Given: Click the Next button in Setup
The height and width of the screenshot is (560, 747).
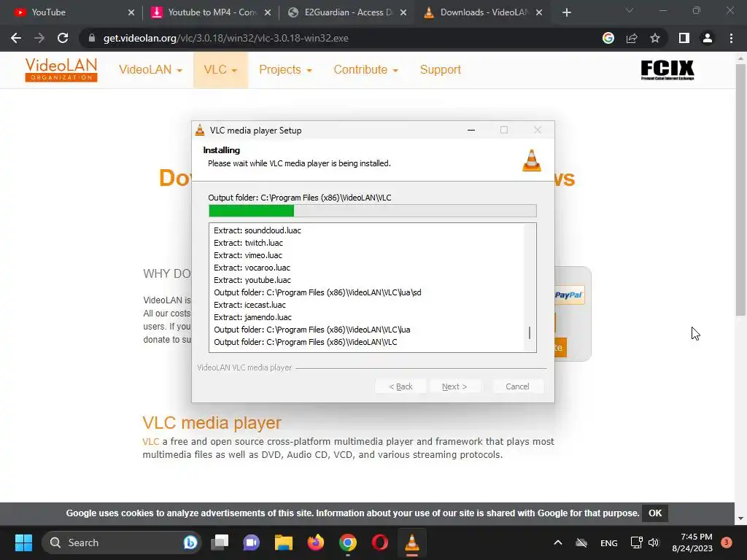Looking at the screenshot, I should click(x=454, y=386).
